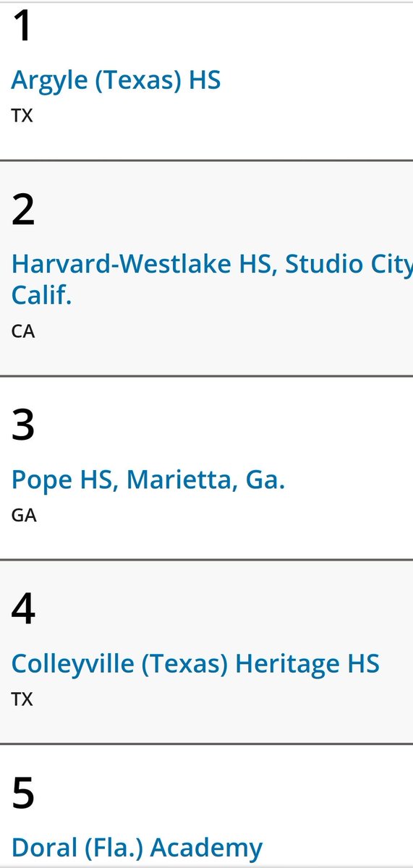Click the rank number 1
Screen dimensions: 413x868
pos(22,27)
